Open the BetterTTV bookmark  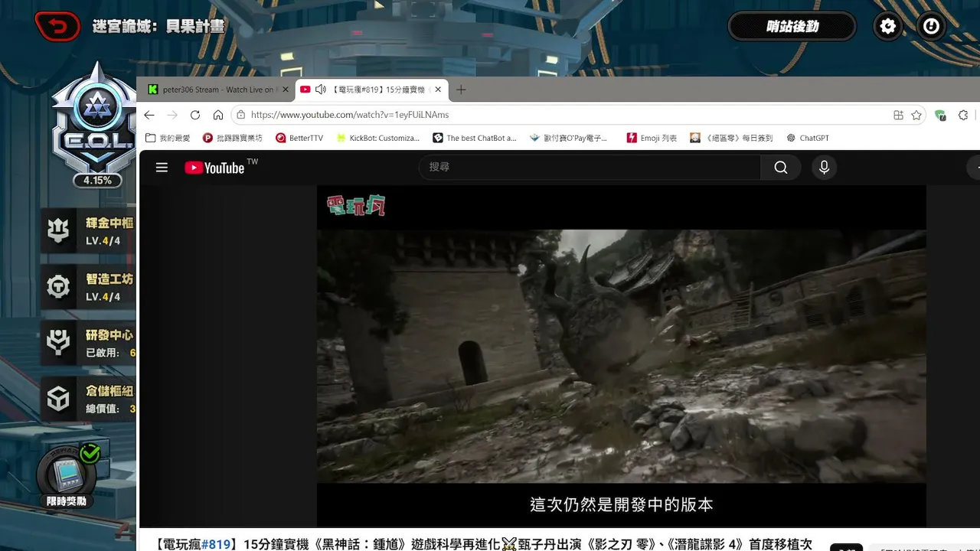(299, 138)
